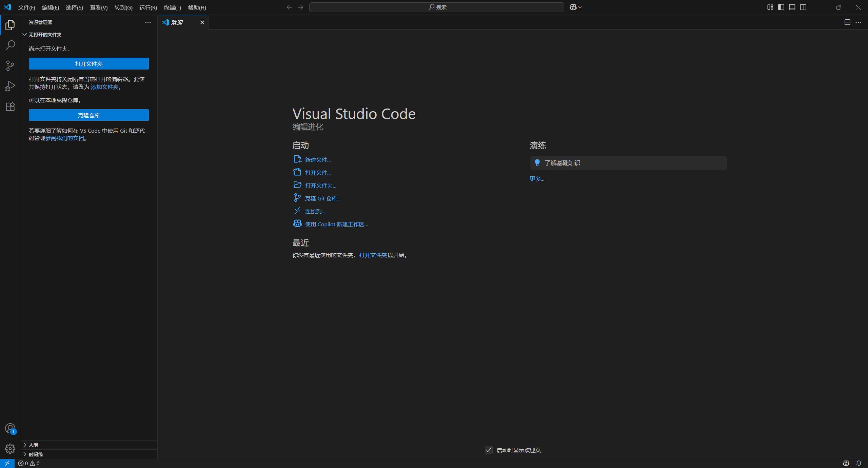Click the notifications bell in status bar
Screen dimensions: 868x468
click(x=859, y=463)
